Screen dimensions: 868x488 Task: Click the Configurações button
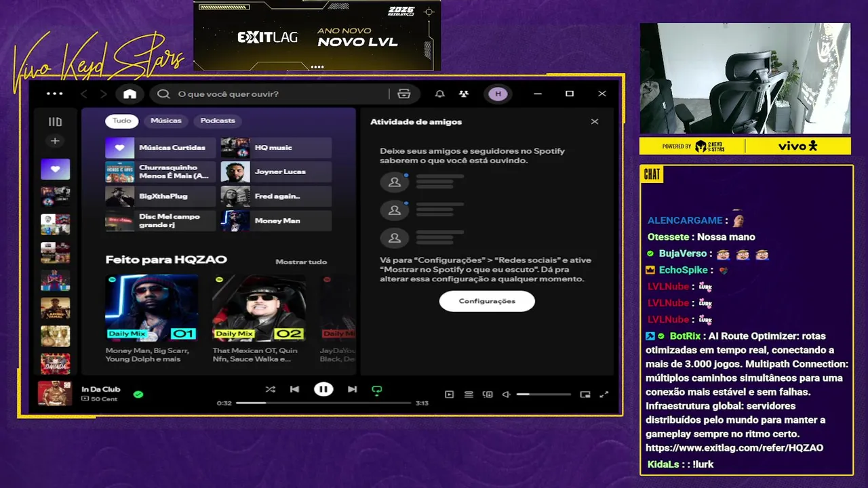pyautogui.click(x=487, y=301)
